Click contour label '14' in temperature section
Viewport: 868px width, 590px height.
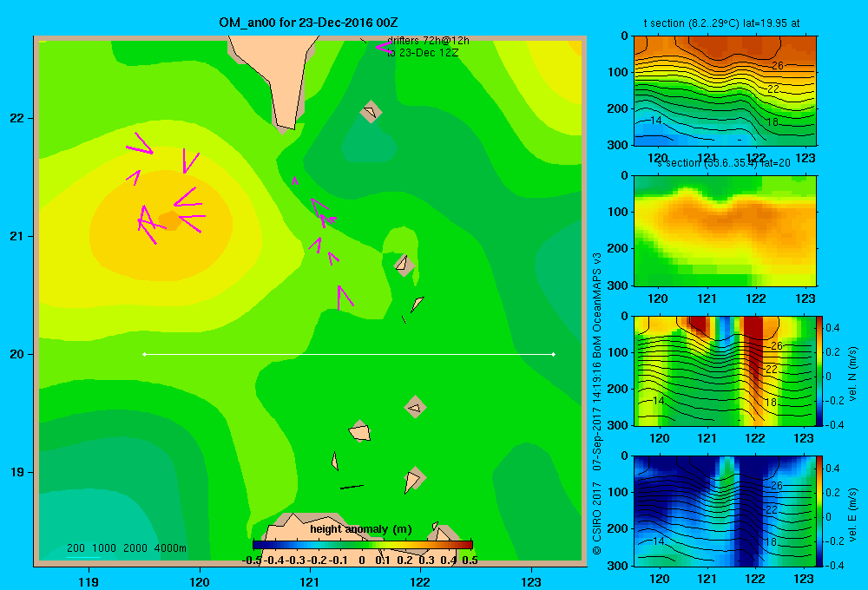pyautogui.click(x=655, y=120)
